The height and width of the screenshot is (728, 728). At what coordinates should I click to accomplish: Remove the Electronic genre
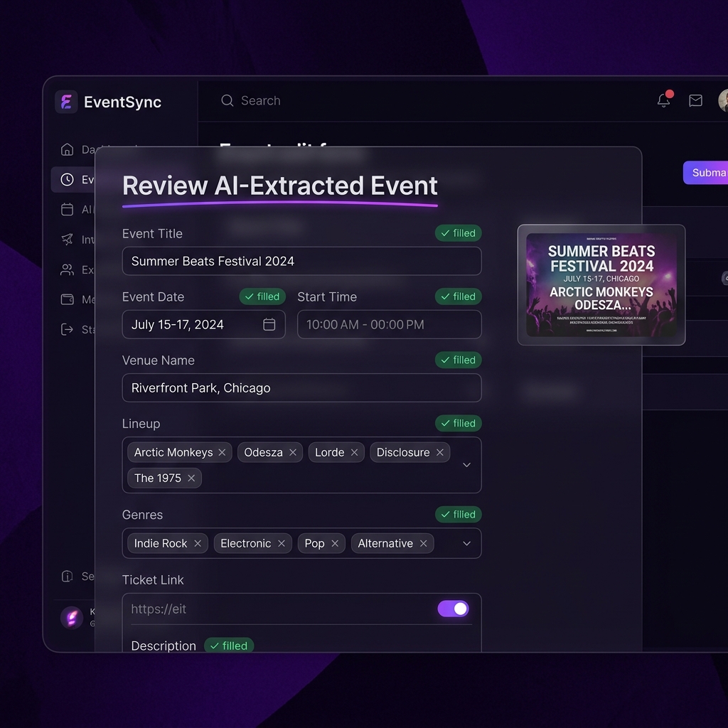282,543
